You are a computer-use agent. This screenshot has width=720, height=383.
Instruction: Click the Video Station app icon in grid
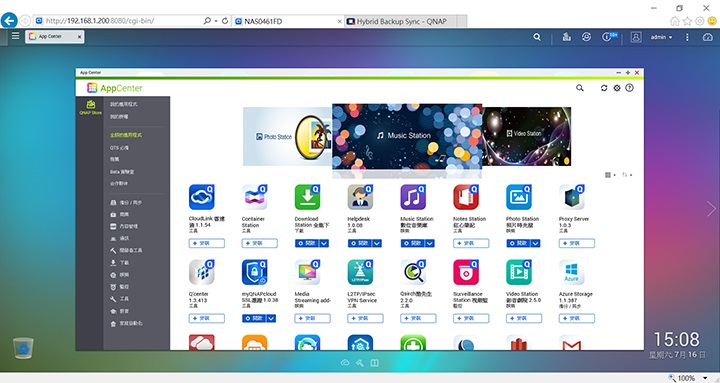[x=519, y=272]
